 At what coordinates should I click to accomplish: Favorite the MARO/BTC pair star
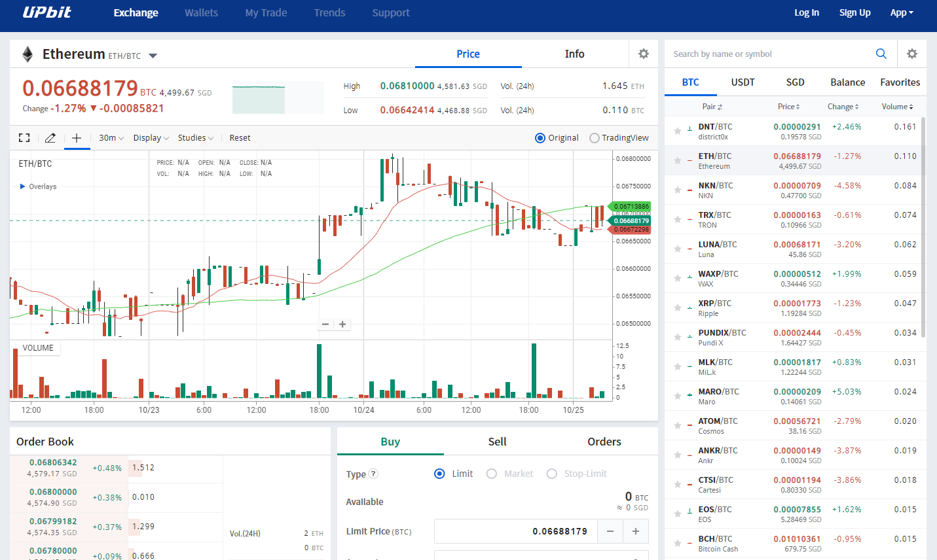(678, 396)
